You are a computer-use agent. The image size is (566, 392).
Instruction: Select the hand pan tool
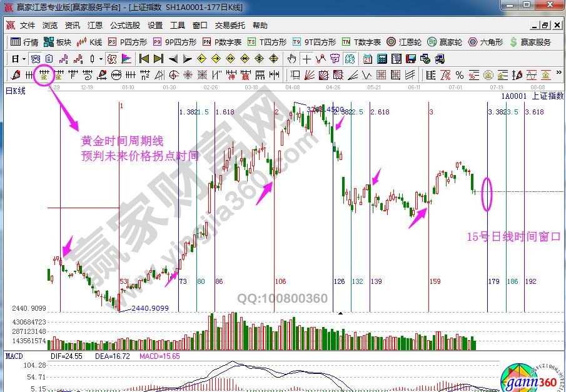(291, 59)
